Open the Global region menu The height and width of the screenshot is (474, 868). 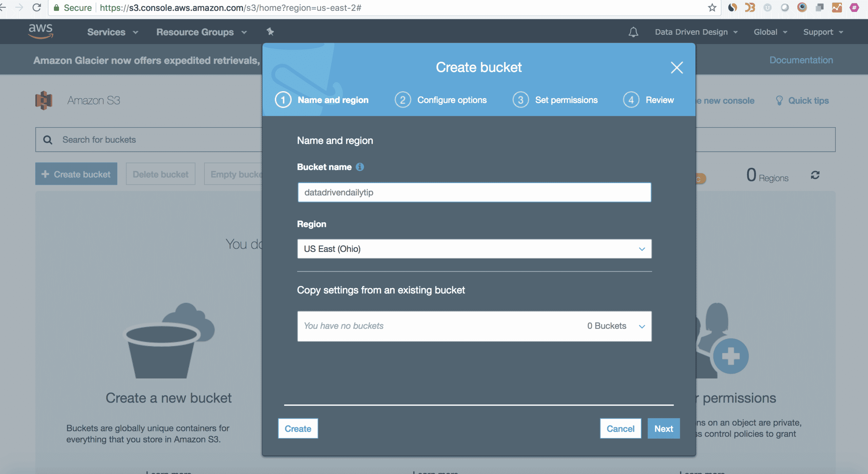point(770,32)
